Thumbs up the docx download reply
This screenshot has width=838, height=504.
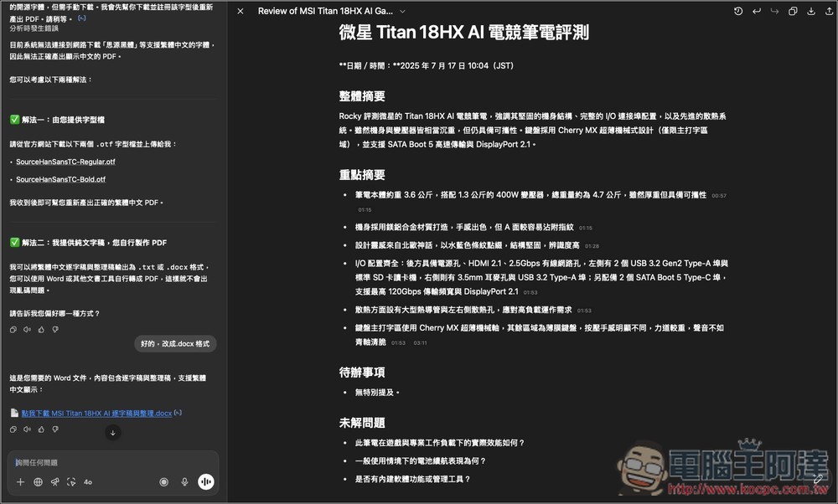(x=41, y=429)
